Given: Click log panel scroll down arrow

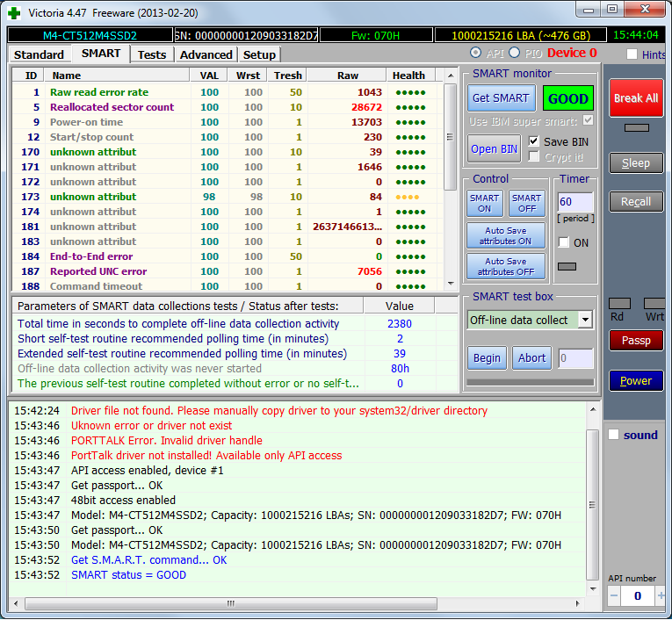Looking at the screenshot, I should coord(593,588).
